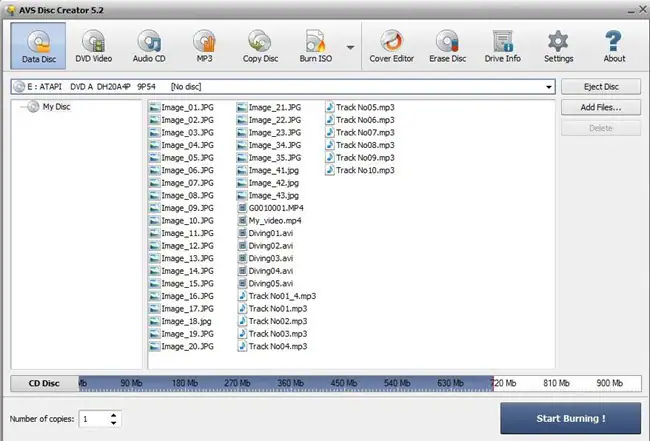Click the image icon of Image_15.JPG
650x441 pixels.
[154, 284]
